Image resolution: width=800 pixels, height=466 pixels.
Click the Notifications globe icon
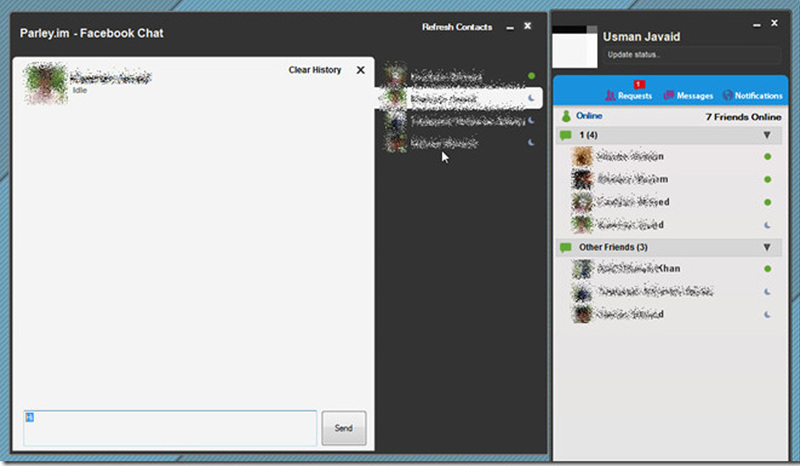pyautogui.click(x=728, y=95)
